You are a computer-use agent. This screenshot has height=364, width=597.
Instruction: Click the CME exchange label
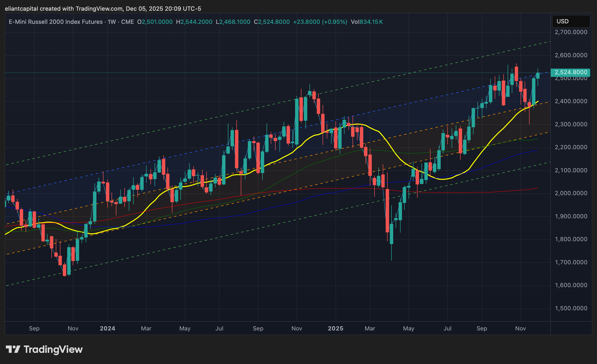127,22
